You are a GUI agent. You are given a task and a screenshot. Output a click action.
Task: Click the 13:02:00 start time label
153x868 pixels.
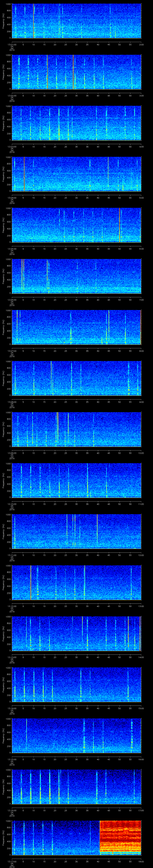click(x=12, y=96)
